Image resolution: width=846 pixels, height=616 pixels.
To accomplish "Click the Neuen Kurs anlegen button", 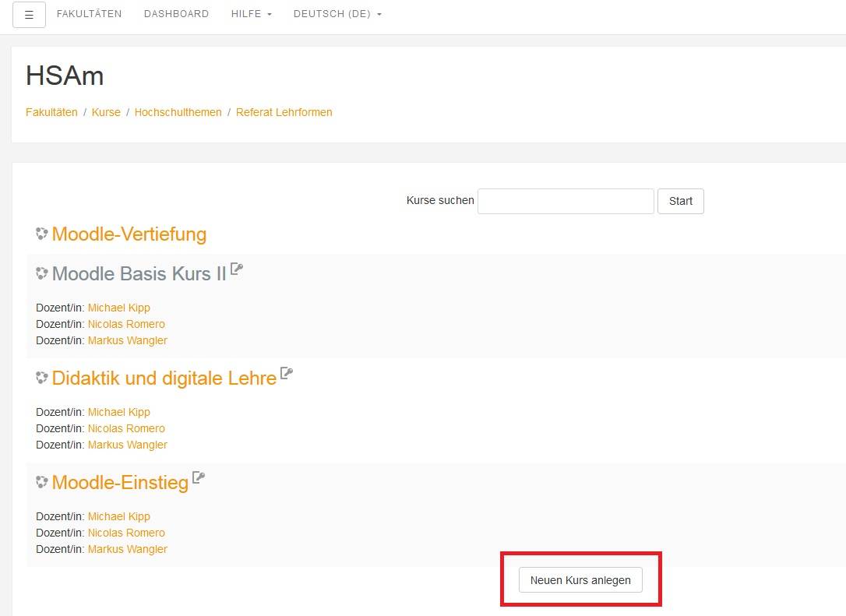I will pos(582,579).
